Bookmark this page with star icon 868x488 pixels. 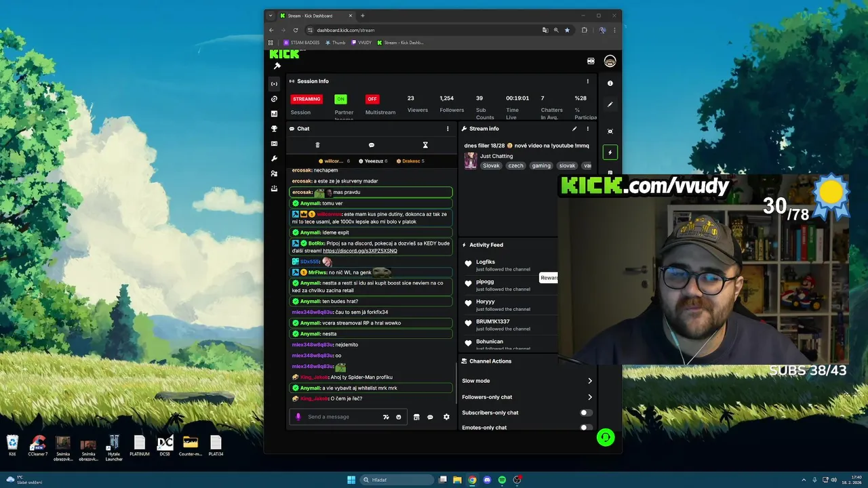click(x=568, y=30)
